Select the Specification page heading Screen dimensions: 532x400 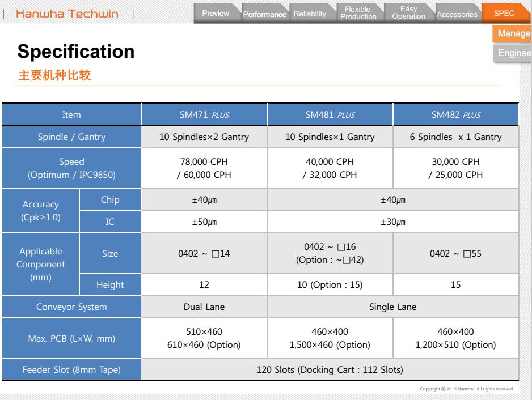click(x=76, y=51)
